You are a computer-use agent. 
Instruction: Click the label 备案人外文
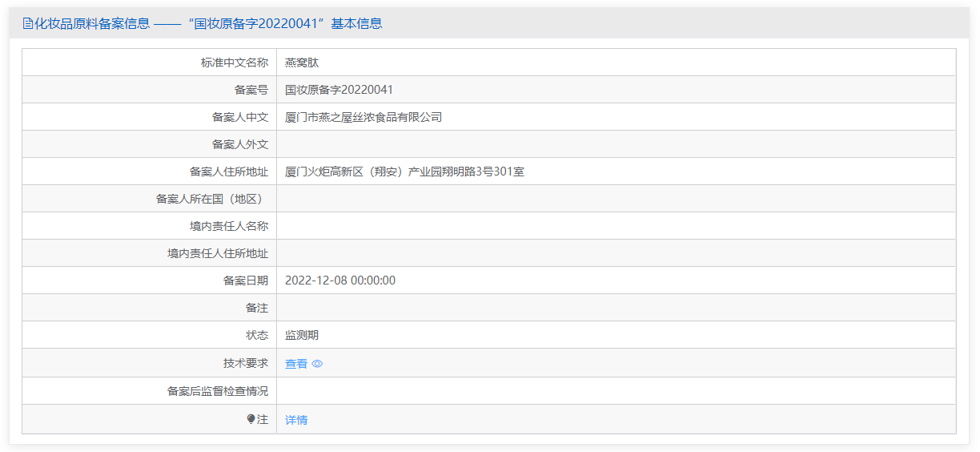pos(240,144)
